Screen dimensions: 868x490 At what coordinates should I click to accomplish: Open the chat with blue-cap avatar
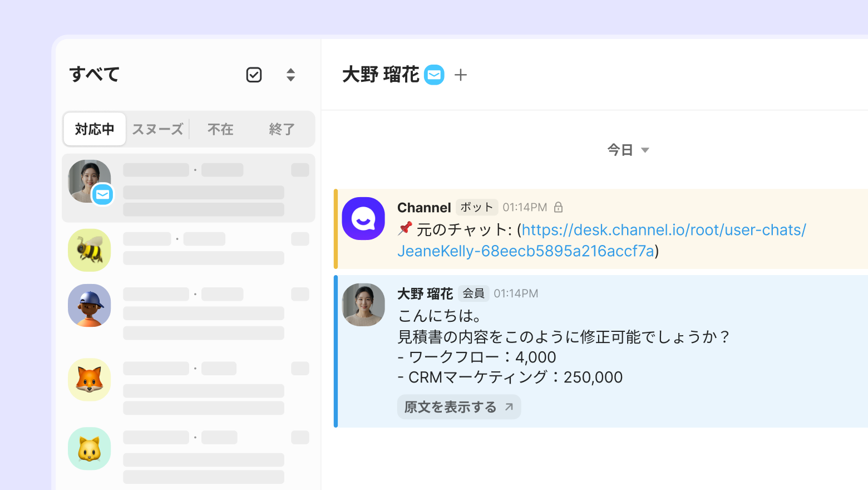pos(189,312)
